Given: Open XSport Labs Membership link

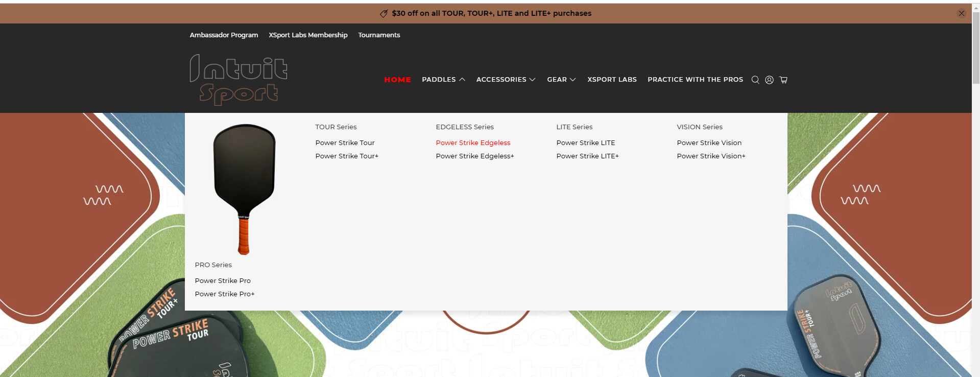Looking at the screenshot, I should coord(308,35).
